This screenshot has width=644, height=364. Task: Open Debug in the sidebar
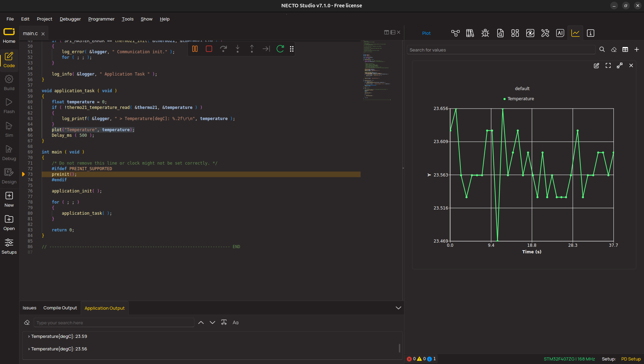9,153
